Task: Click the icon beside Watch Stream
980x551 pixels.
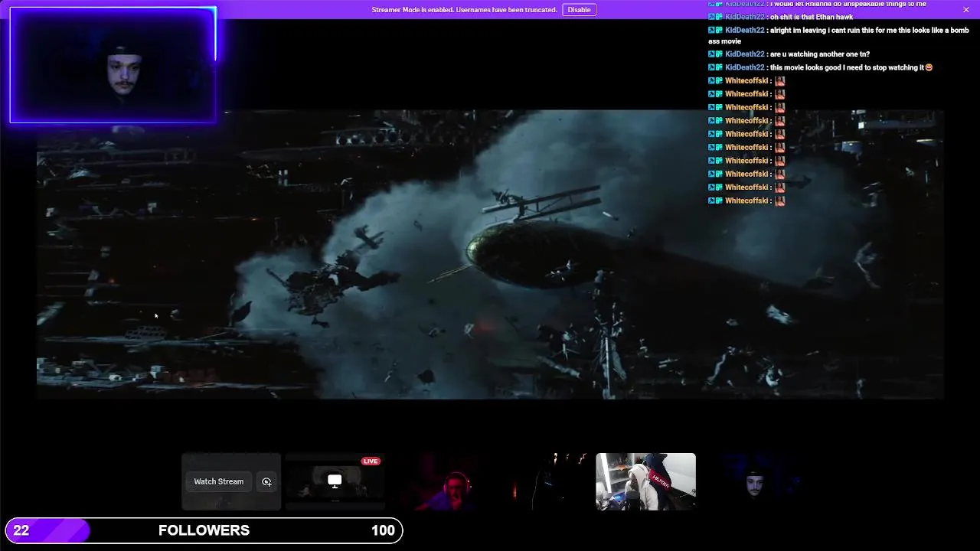Action: coord(266,481)
